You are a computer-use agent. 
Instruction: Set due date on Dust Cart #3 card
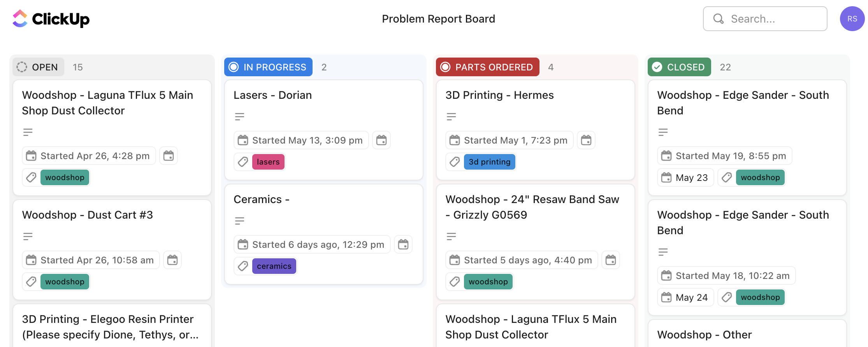point(172,260)
